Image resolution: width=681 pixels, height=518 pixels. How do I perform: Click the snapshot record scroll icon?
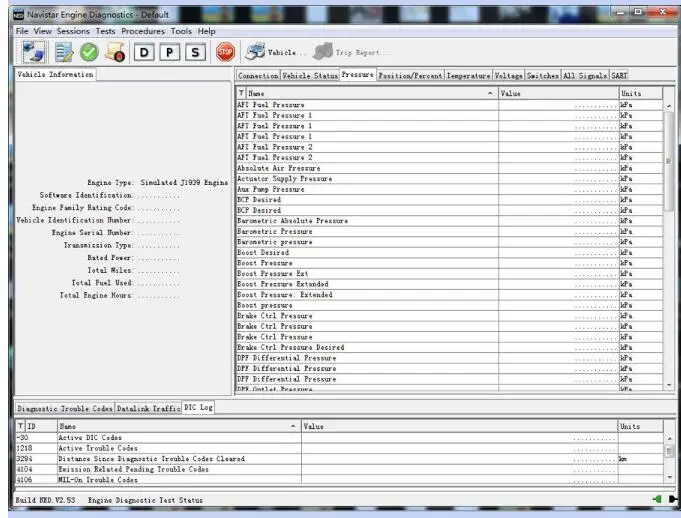tap(116, 53)
